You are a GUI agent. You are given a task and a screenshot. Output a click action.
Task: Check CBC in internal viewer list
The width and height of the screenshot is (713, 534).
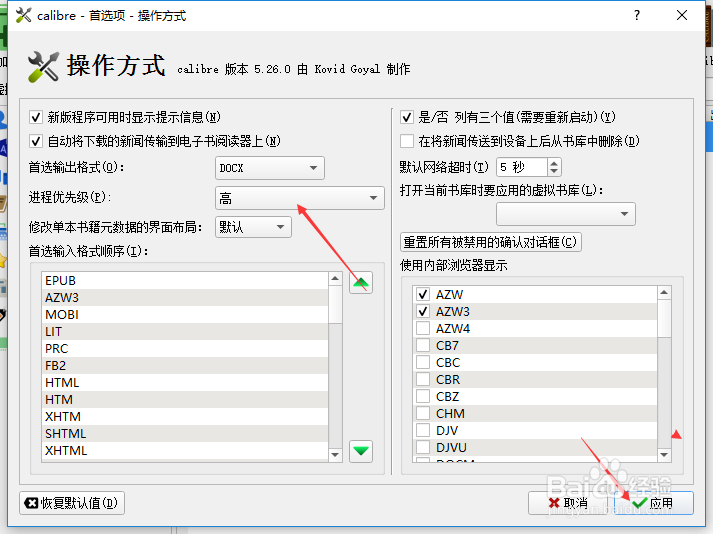(423, 363)
